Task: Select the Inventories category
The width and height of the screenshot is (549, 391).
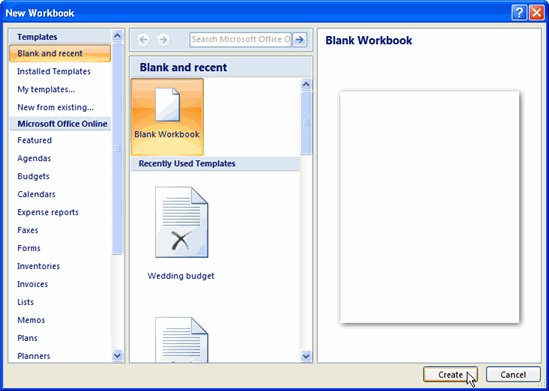Action: (x=39, y=266)
